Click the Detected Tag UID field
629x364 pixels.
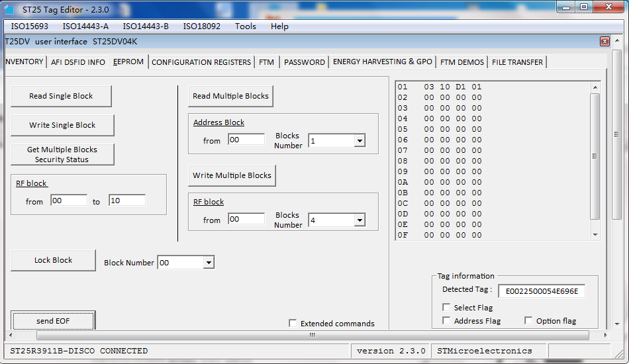click(542, 291)
